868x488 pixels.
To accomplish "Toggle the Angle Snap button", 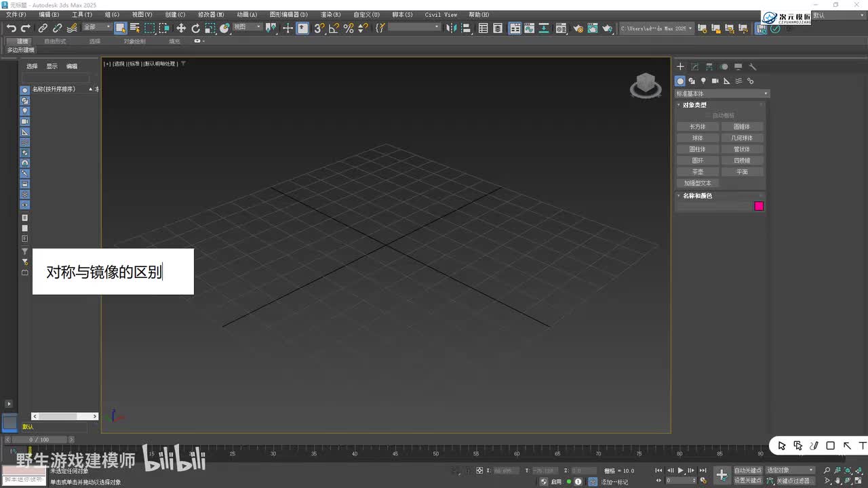I will point(334,28).
